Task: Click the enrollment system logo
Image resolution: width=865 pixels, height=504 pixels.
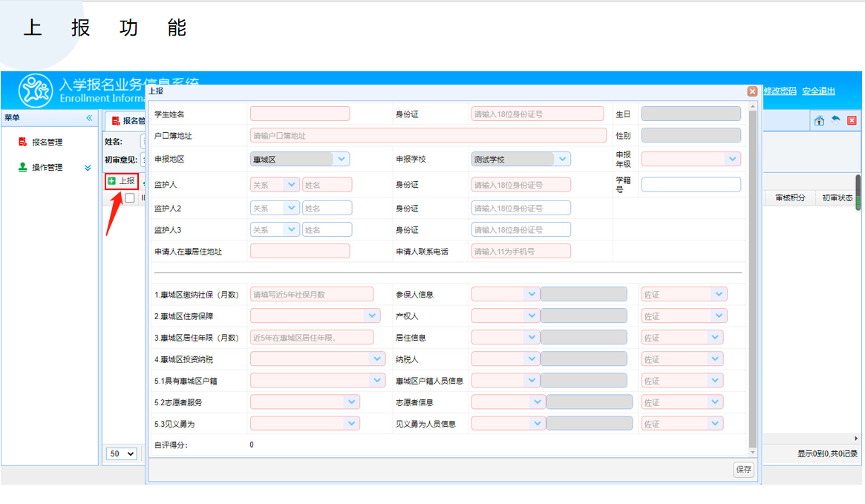Action: tap(36, 91)
